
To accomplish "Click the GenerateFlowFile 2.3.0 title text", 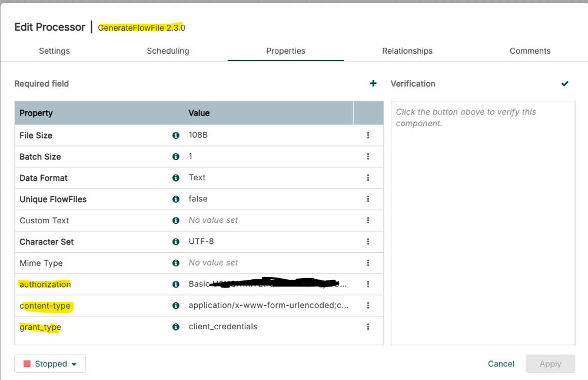I will (x=142, y=28).
